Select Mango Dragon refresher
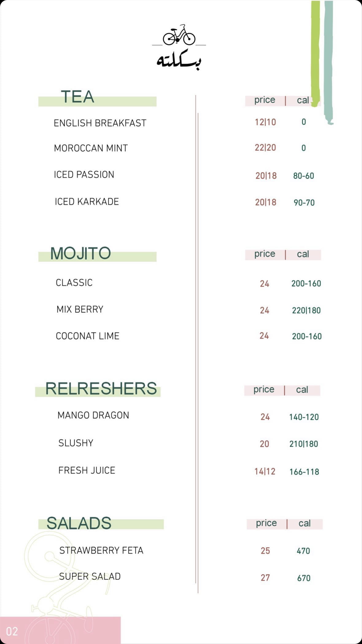 point(93,415)
